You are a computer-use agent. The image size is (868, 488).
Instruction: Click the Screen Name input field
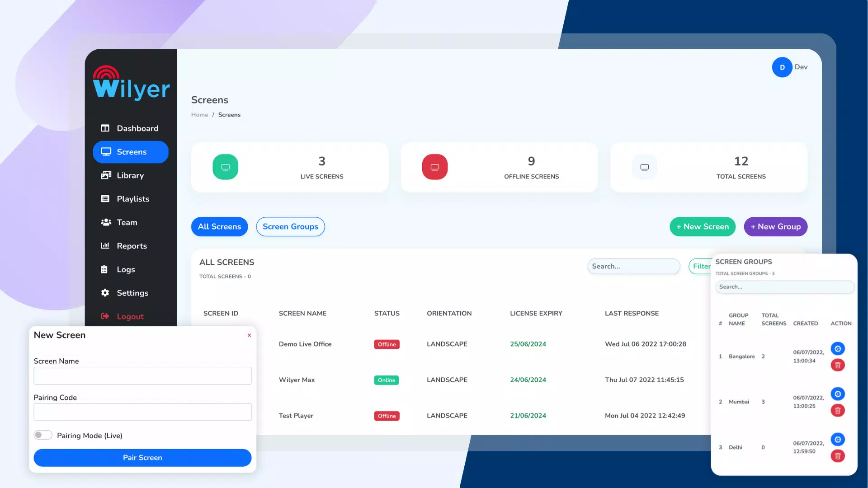pyautogui.click(x=142, y=376)
